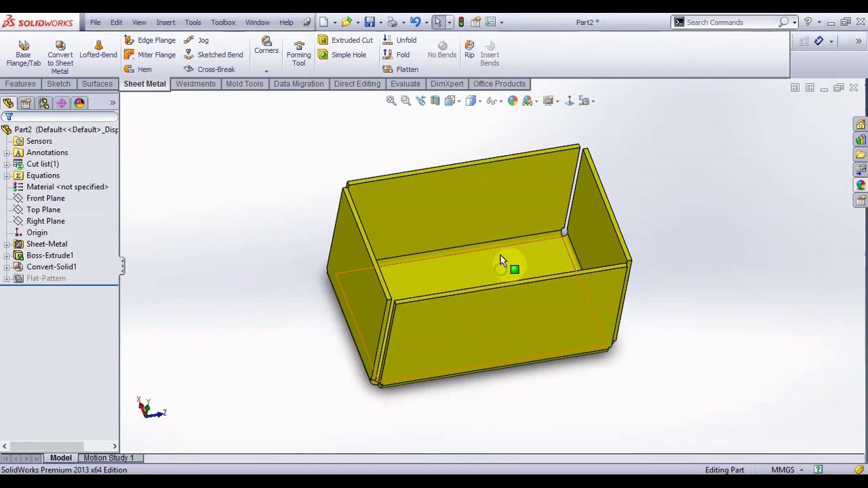Click Zoom to Fit icon
This screenshot has height=488, width=868.
pos(391,101)
